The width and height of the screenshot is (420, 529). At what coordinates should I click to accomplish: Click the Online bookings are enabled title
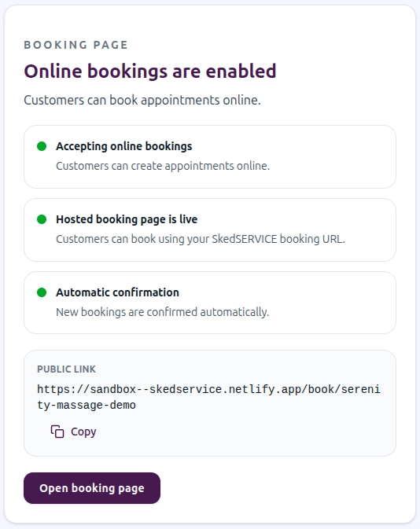pyautogui.click(x=150, y=72)
